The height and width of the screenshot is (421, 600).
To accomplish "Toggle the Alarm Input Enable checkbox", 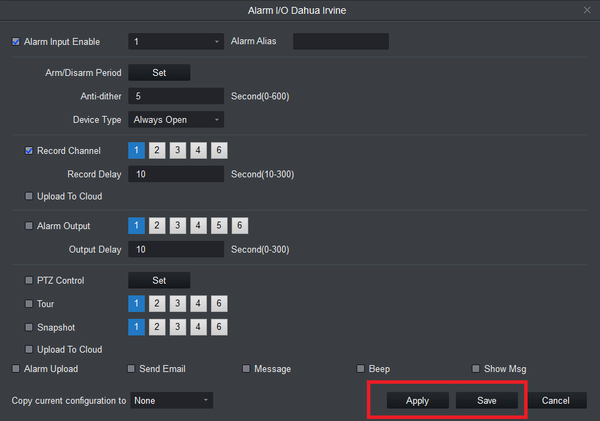I will (x=16, y=42).
